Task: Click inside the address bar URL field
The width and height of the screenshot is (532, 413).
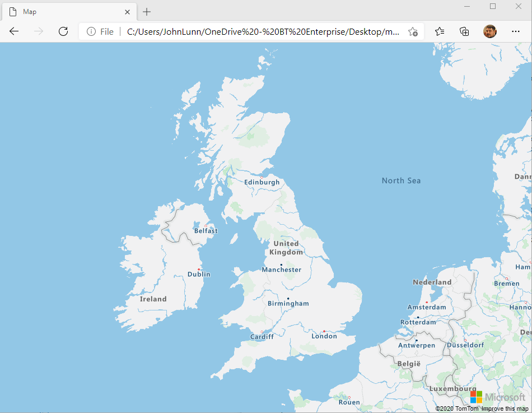Action: click(252, 32)
